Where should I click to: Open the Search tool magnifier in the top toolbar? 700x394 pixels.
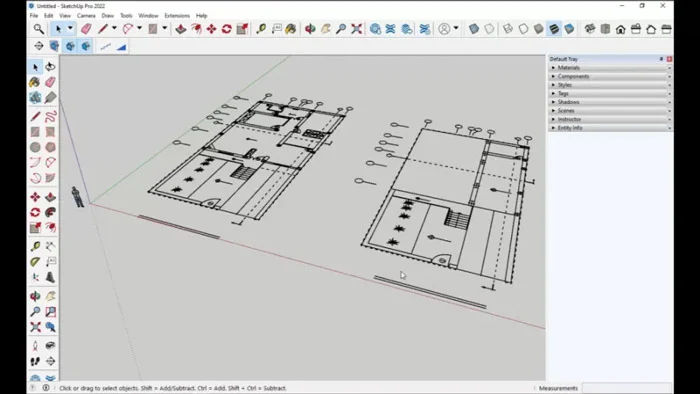[39, 29]
